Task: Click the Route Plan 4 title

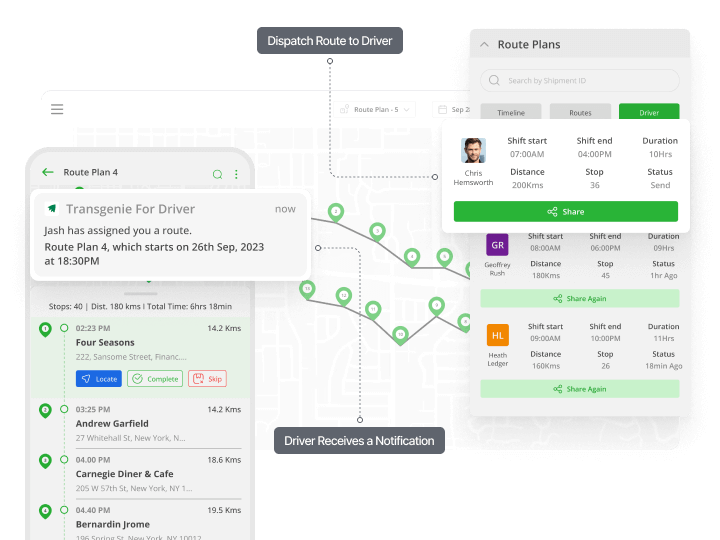Action: pos(90,172)
